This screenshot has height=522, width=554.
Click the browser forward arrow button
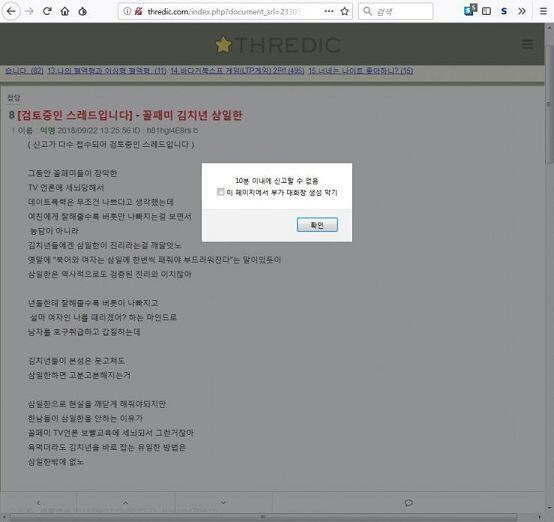coord(30,11)
